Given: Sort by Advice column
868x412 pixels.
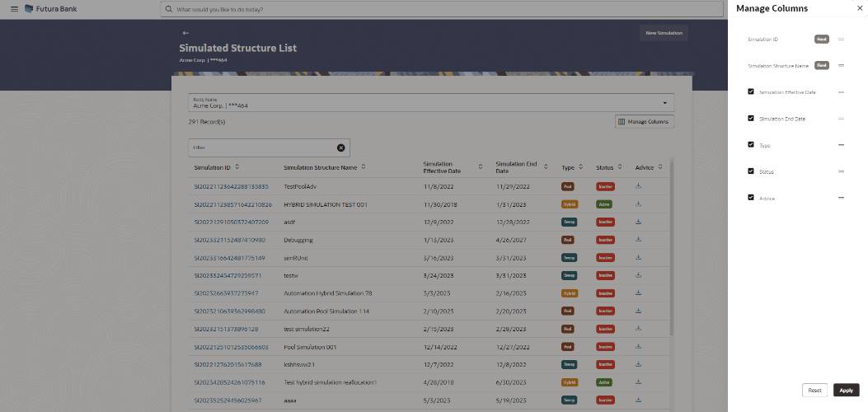Looking at the screenshot, I should click(659, 167).
